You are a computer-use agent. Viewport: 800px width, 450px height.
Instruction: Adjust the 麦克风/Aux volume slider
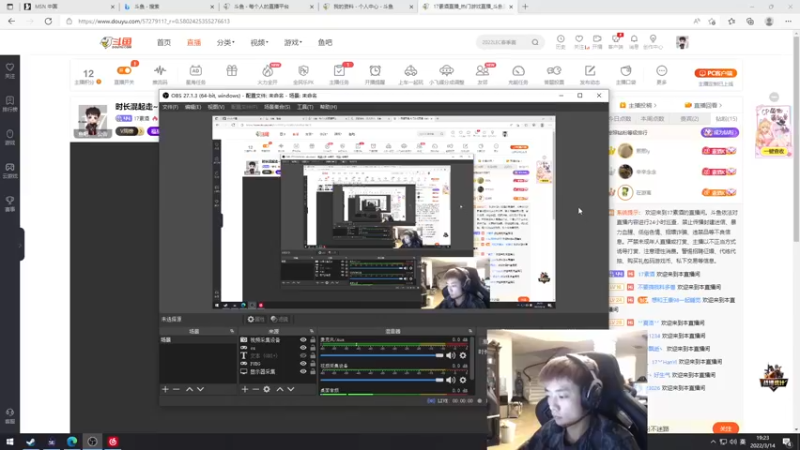pyautogui.click(x=382, y=355)
